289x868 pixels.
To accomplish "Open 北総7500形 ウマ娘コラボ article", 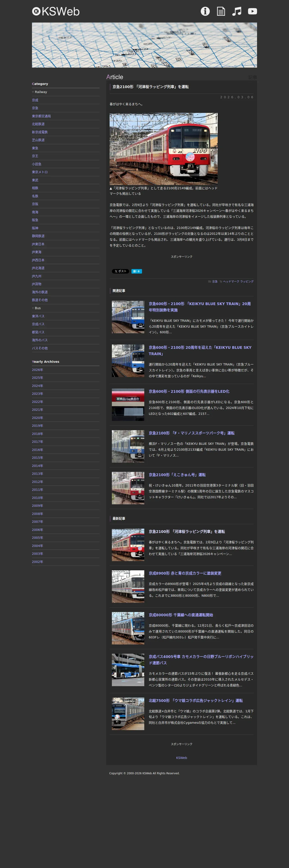I will tap(196, 701).
